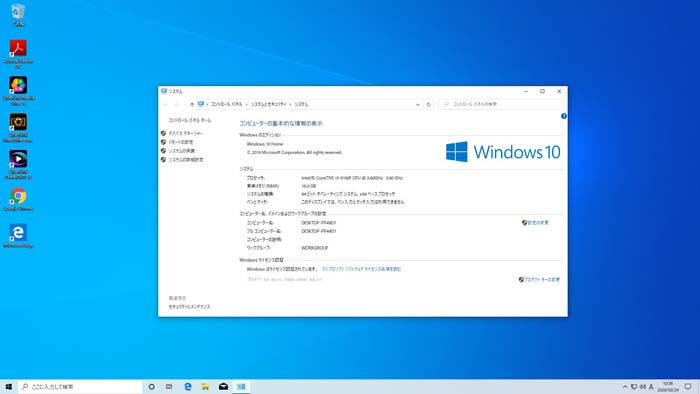The width and height of the screenshot is (700, 394).
Task: Select the Microsoft Edge desktop icon
Action: pos(18,236)
